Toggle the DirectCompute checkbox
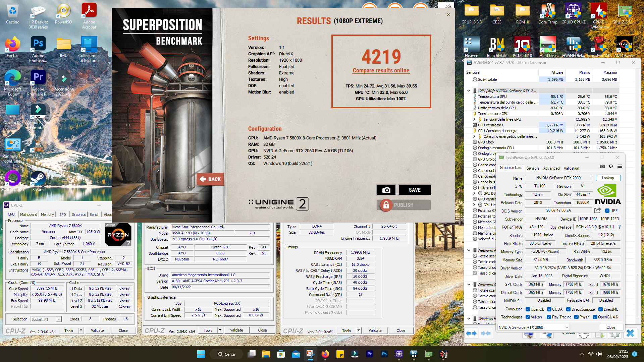The height and width of the screenshot is (362, 644). pos(568,309)
